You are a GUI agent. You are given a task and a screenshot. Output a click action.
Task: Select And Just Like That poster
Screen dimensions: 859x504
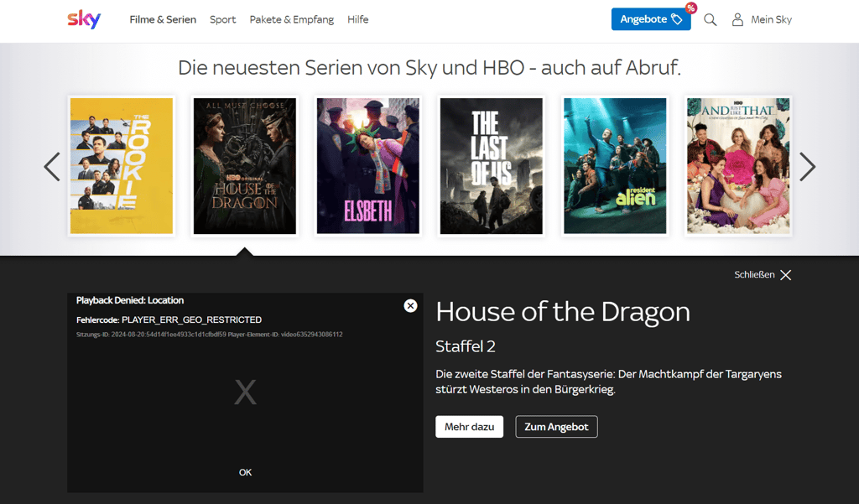pos(738,166)
